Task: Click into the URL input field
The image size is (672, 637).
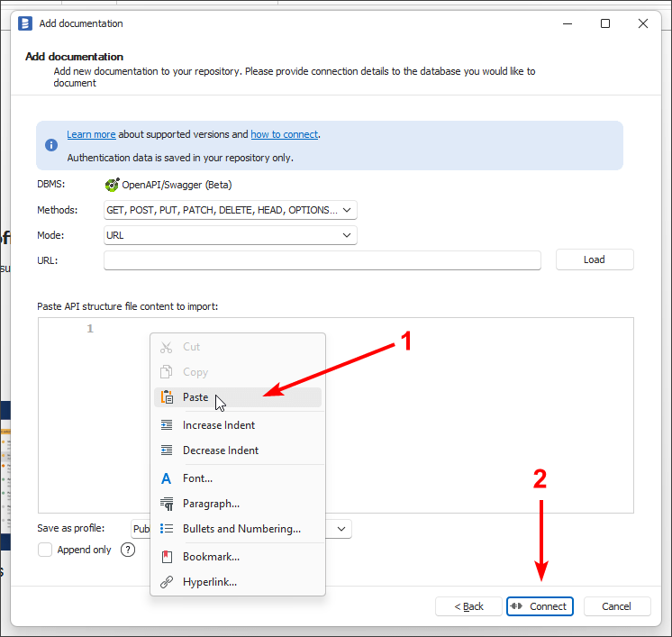Action: tap(322, 260)
